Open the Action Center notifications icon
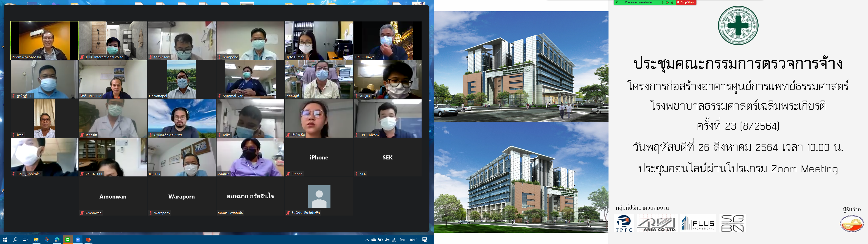 tap(425, 240)
